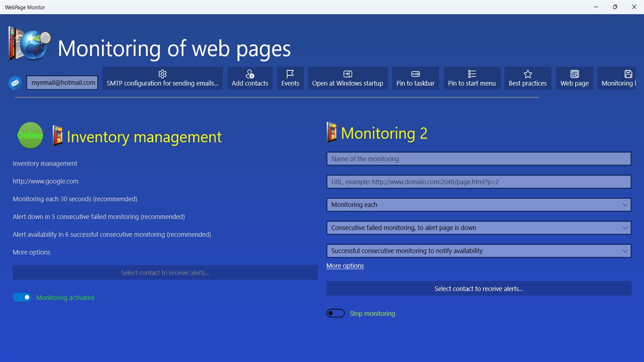Click the green Online status indicator
644x362 pixels.
pyautogui.click(x=30, y=135)
